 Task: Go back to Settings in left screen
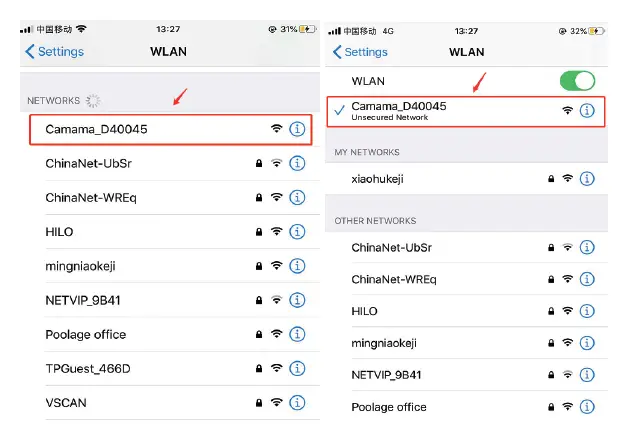coord(54,51)
